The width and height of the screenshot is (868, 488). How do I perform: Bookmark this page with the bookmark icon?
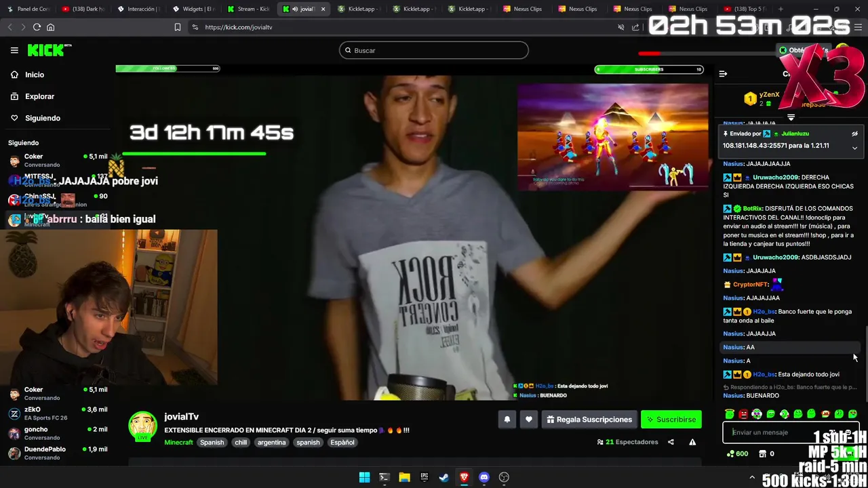pos(178,27)
